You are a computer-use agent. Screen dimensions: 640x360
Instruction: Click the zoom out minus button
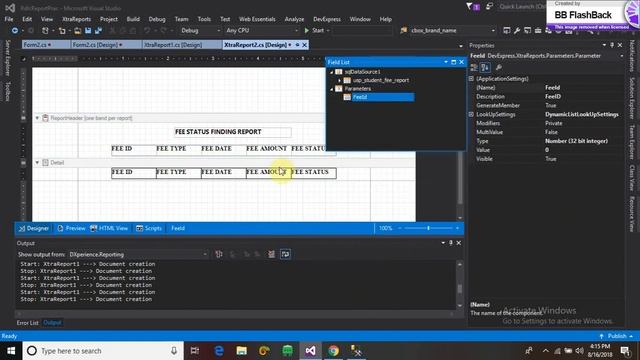400,228
